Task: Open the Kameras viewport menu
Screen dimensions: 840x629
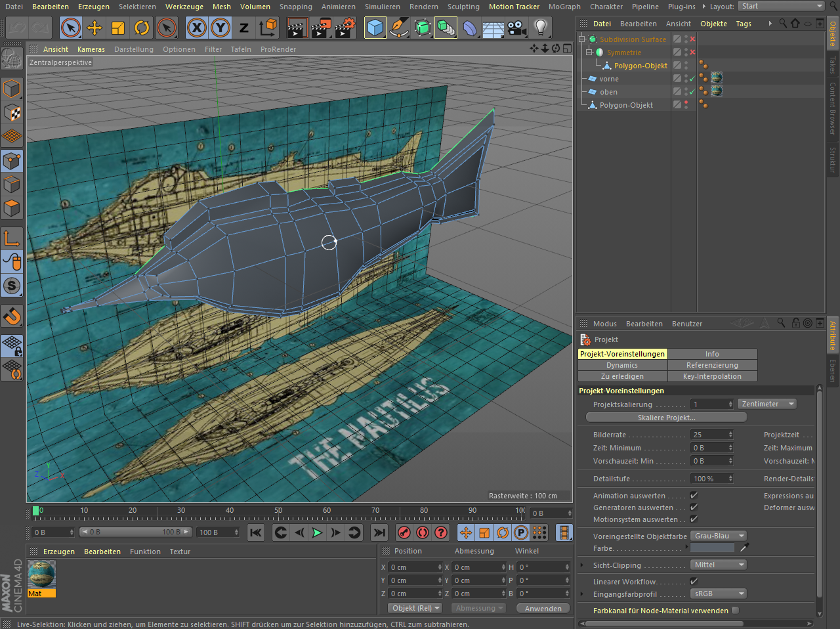Action: [x=91, y=49]
